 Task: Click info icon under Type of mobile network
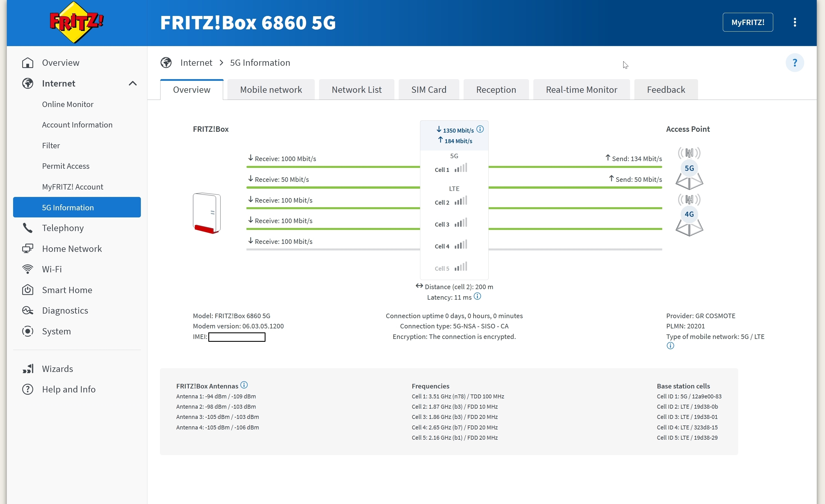670,345
